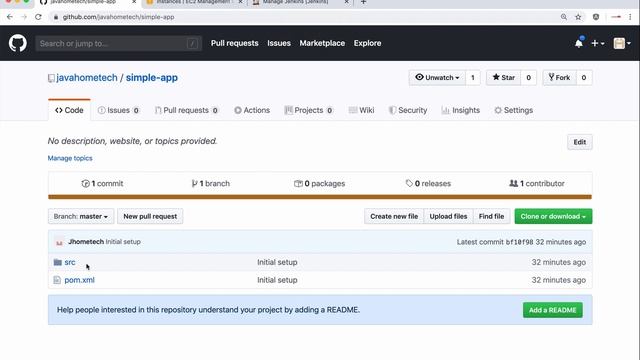View the watchers count of 1
The image size is (640, 360).
pos(473,78)
